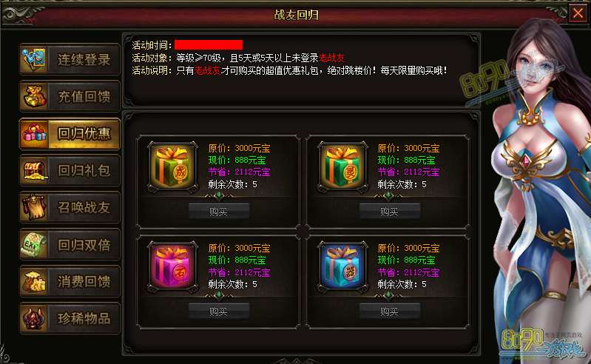Viewport: 591px width, 364px height.
Task: Open the 珍稀物品 tab label
Action: 84,319
